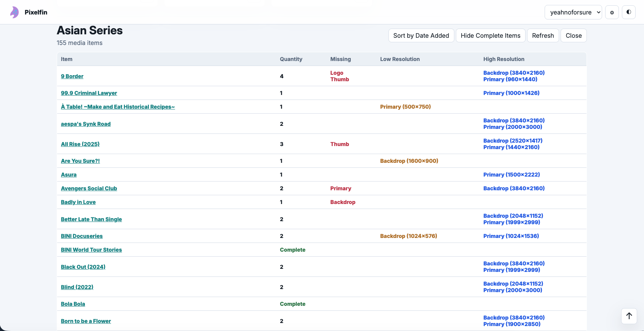
Task: Click Primary (1900×2850) for Born to be a Flower
Action: [512, 324]
